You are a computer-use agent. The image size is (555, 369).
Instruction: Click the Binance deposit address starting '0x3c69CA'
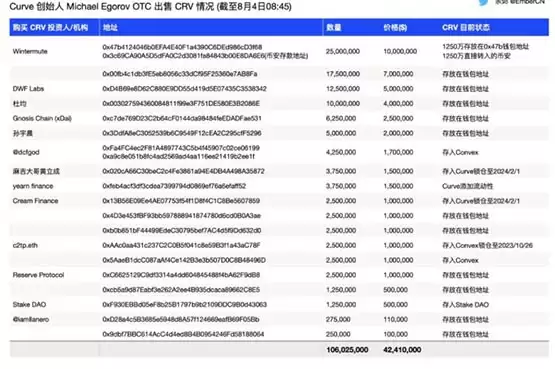tap(205, 56)
